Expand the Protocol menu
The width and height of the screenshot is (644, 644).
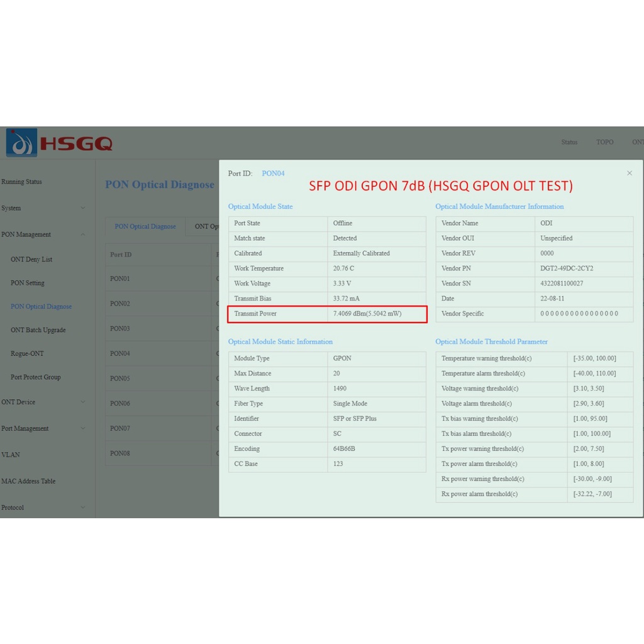[x=83, y=508]
